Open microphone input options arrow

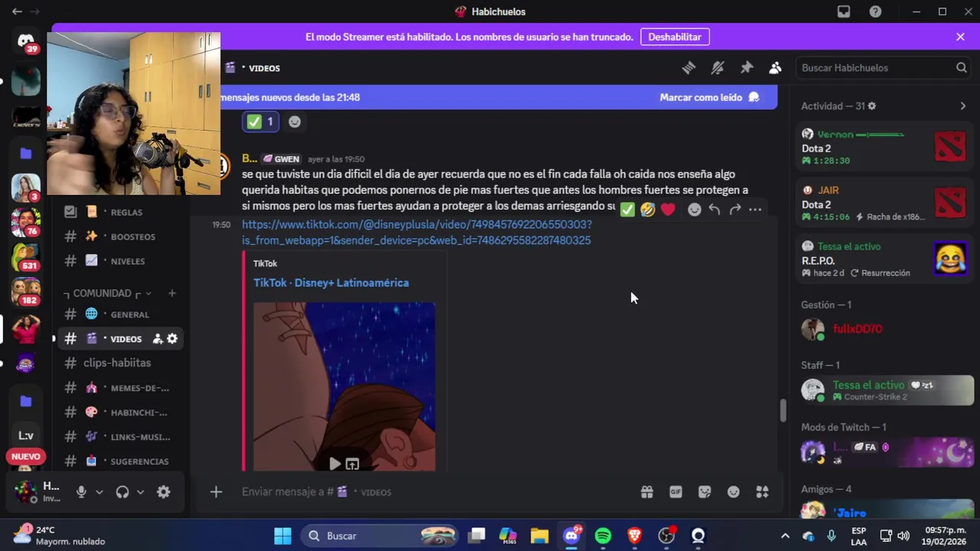click(99, 492)
